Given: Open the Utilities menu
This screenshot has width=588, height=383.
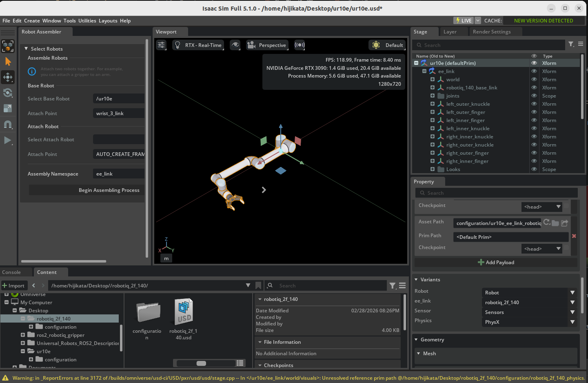Looking at the screenshot, I should [87, 21].
